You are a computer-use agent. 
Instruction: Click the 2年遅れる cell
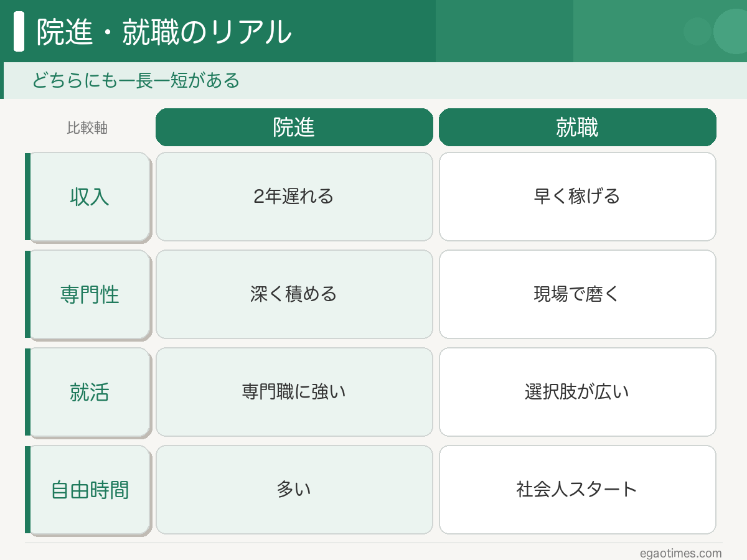tap(294, 197)
